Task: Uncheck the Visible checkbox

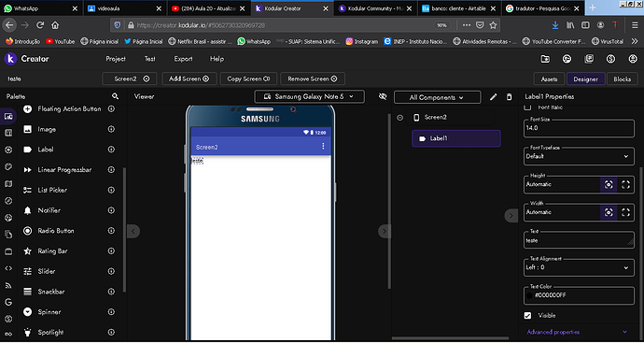Action: [x=527, y=316]
